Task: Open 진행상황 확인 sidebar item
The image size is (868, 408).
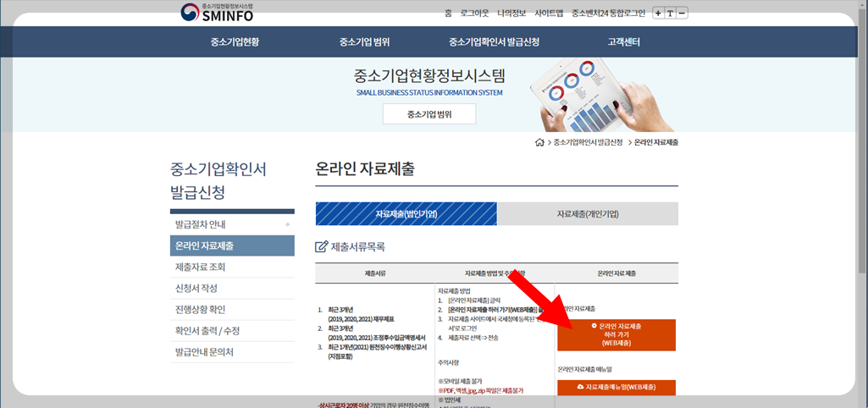Action: pos(232,310)
